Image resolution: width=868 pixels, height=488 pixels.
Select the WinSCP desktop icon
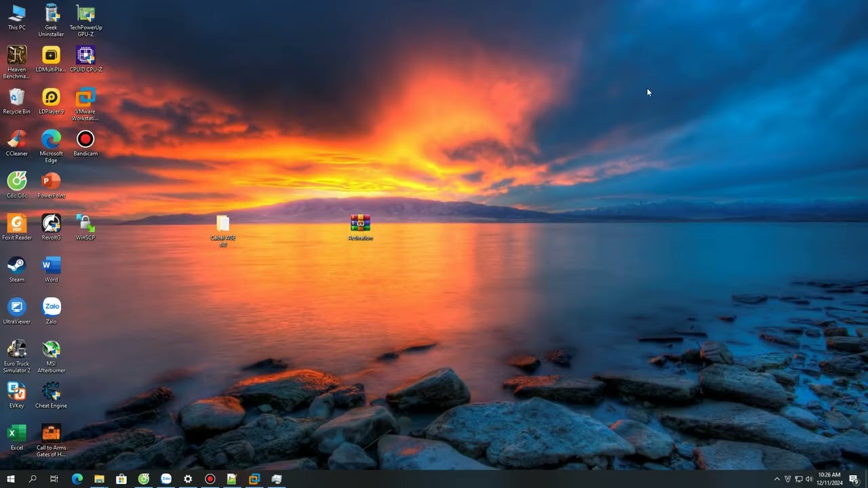[85, 228]
